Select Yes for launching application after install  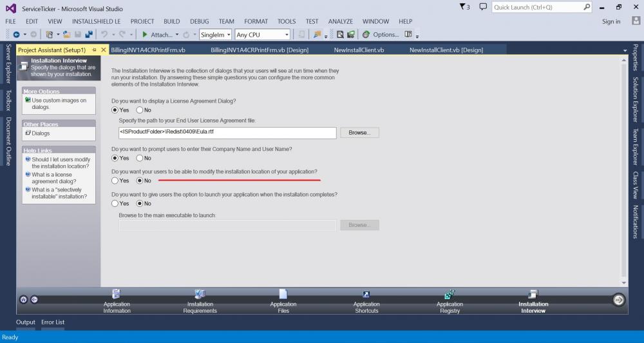(115, 204)
